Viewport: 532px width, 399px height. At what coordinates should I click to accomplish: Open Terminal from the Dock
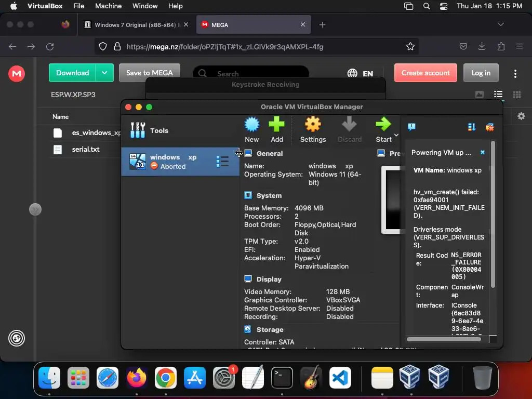[x=282, y=378]
